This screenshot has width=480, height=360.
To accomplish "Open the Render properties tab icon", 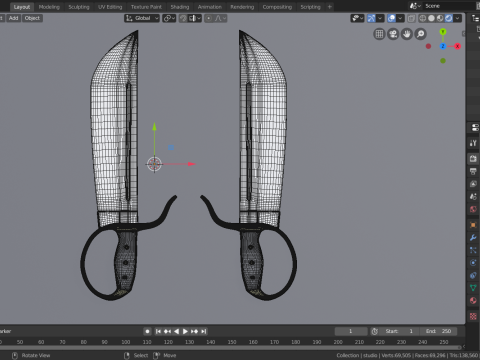I will [473, 159].
